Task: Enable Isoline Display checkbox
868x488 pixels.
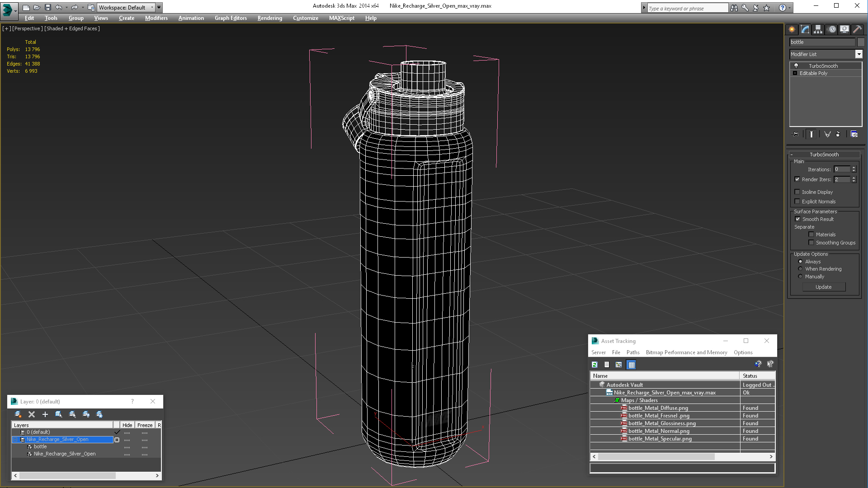Action: pos(797,192)
